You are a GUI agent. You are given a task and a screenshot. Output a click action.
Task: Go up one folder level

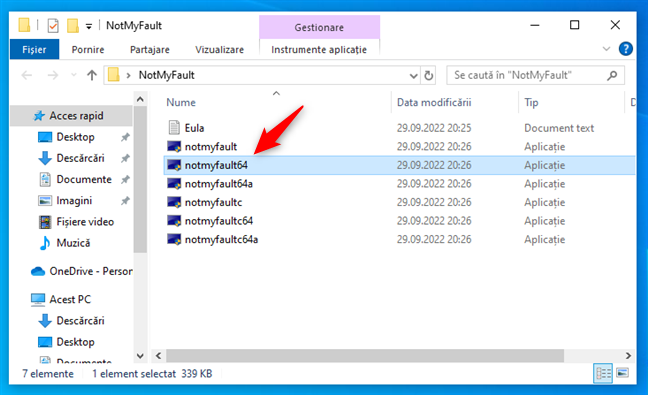tap(92, 75)
